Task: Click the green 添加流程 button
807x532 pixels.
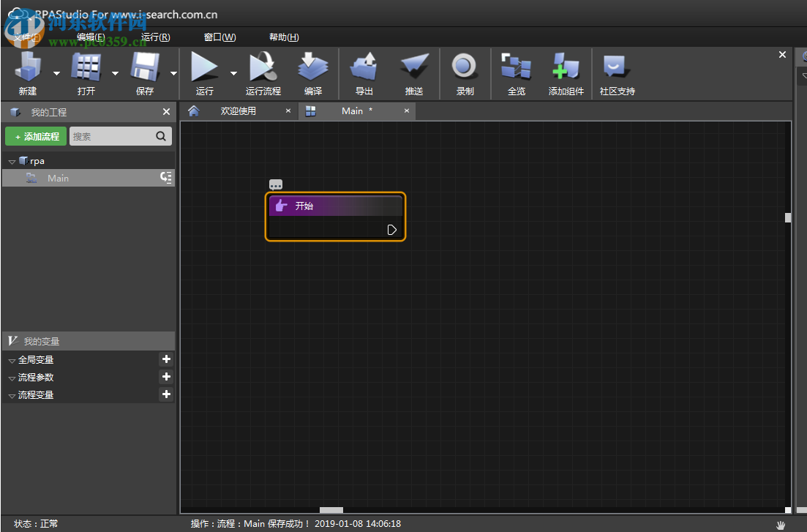Action: pos(36,136)
